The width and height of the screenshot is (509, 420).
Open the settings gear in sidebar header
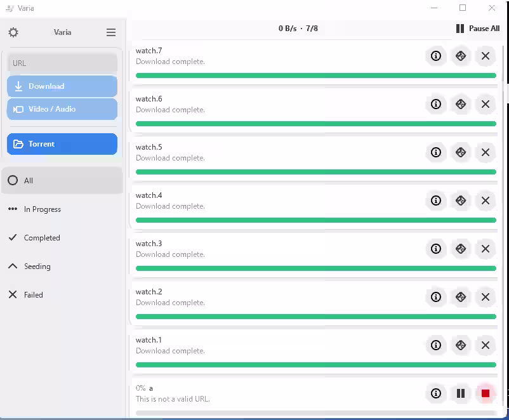(x=13, y=32)
